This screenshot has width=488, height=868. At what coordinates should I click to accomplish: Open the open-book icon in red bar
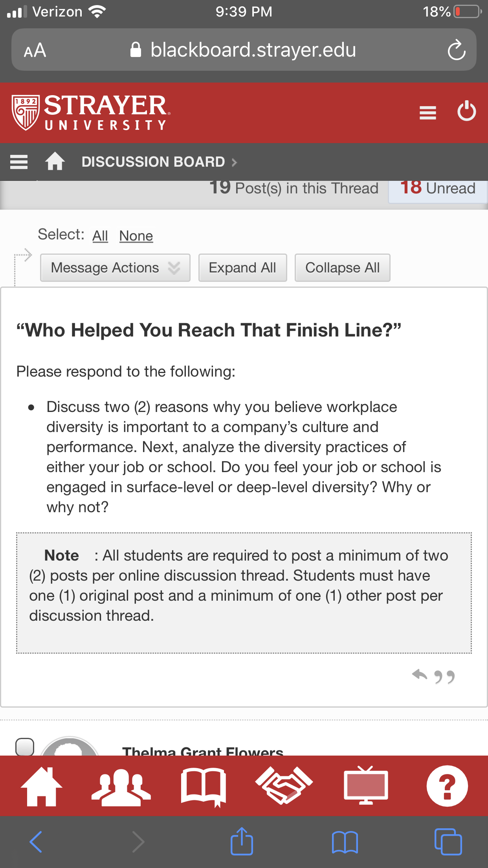(x=204, y=787)
